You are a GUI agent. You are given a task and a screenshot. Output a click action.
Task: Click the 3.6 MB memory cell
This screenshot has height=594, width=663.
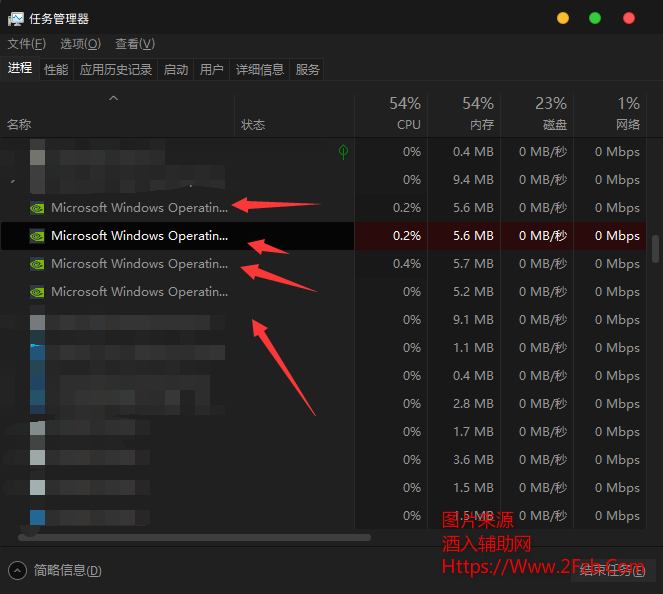tap(464, 460)
